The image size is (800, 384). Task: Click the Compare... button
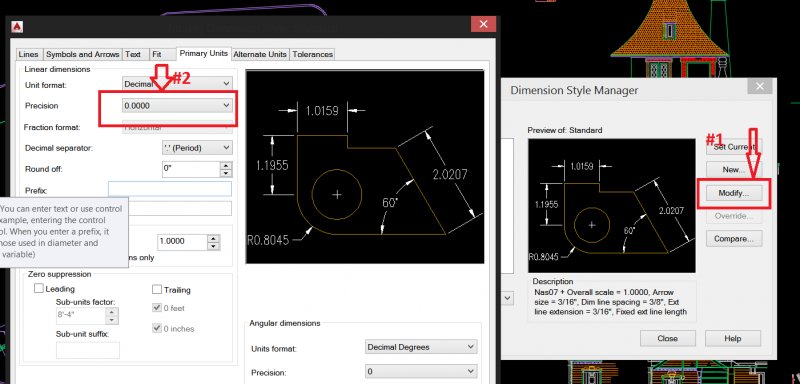(x=734, y=238)
